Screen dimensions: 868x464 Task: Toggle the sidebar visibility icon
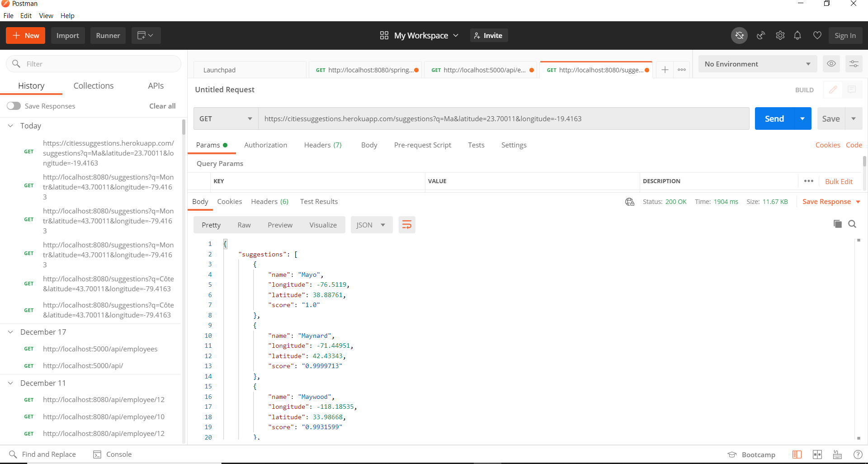click(797, 455)
